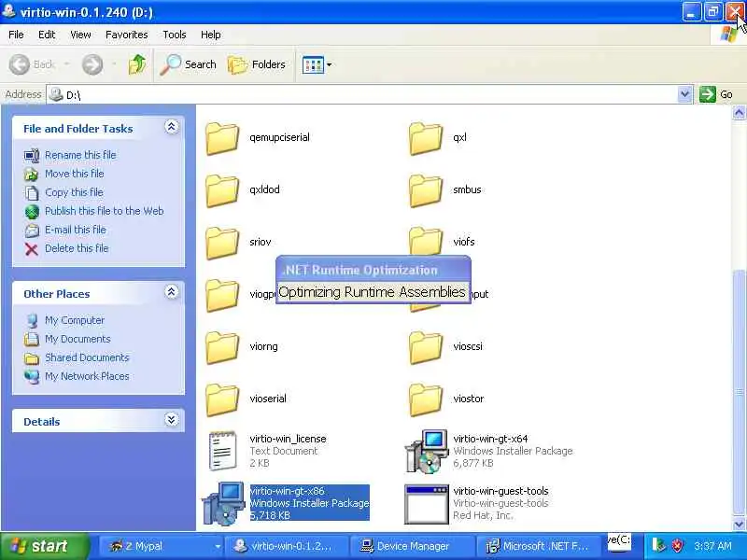This screenshot has width=747, height=560.
Task: Click Delete this file link
Action: 77,248
